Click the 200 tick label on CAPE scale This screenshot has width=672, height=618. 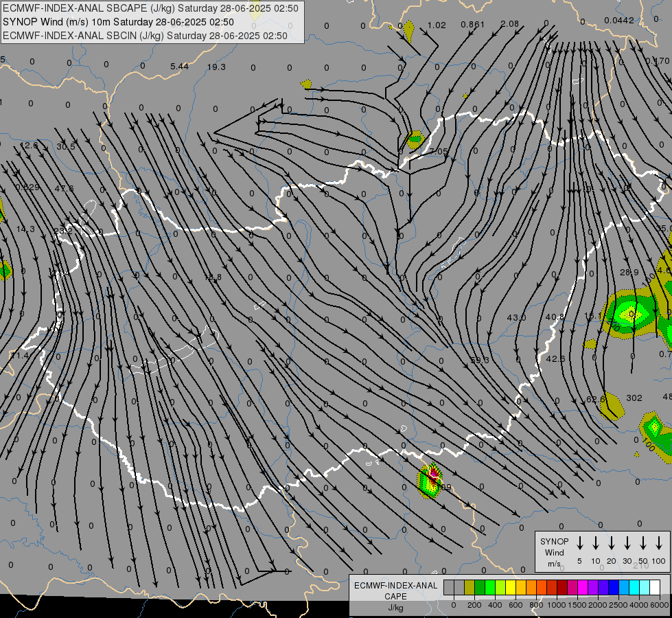pyautogui.click(x=474, y=605)
